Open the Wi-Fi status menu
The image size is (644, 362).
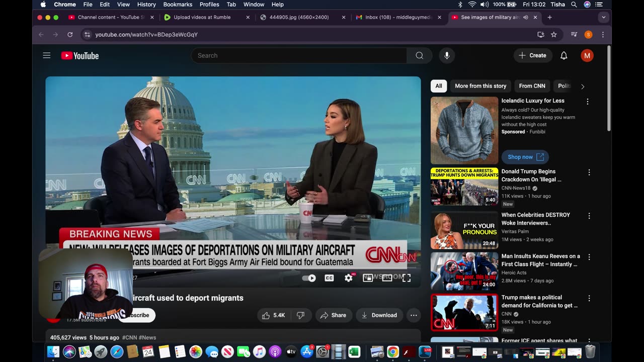(x=472, y=4)
